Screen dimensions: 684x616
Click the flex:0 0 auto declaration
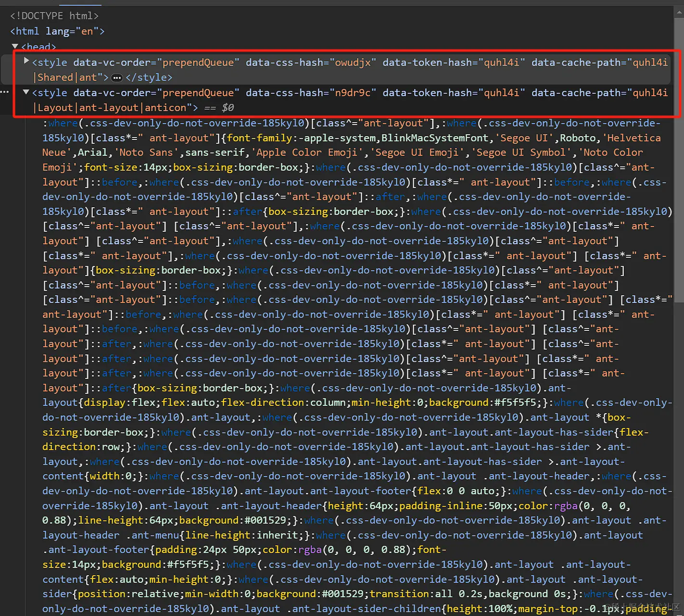pyautogui.click(x=456, y=491)
